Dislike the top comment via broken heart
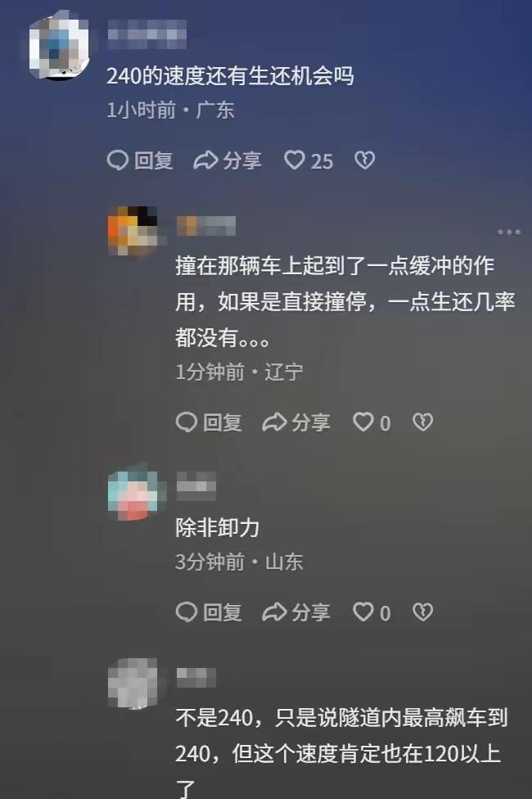This screenshot has width=532, height=799. (x=365, y=160)
